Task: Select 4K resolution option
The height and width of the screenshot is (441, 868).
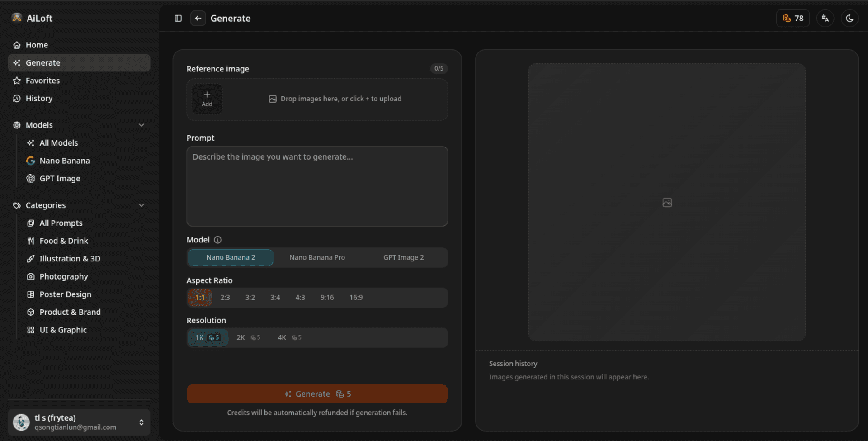Action: pyautogui.click(x=289, y=337)
